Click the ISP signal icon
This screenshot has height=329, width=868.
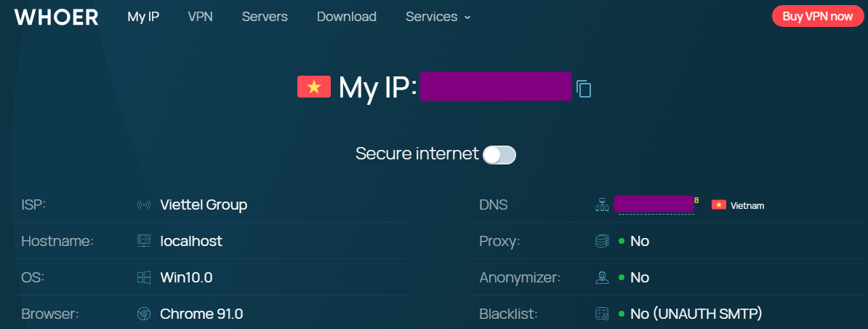(x=144, y=205)
